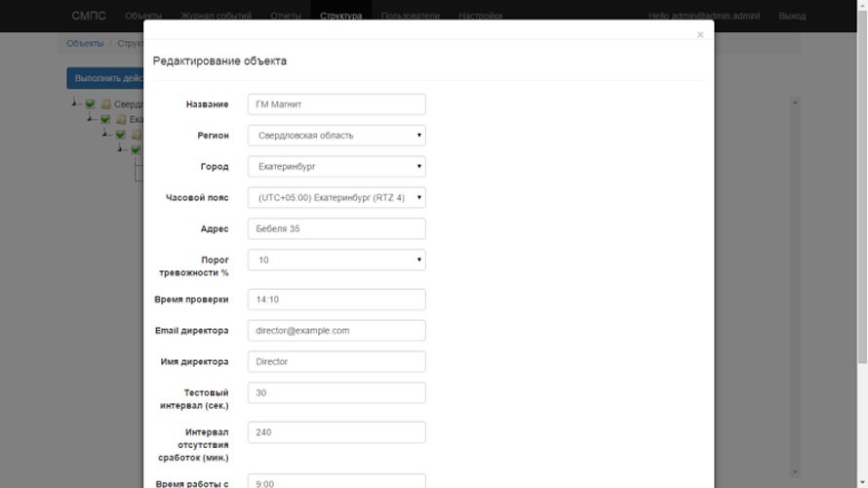Click the СМПС brand link

[89, 16]
